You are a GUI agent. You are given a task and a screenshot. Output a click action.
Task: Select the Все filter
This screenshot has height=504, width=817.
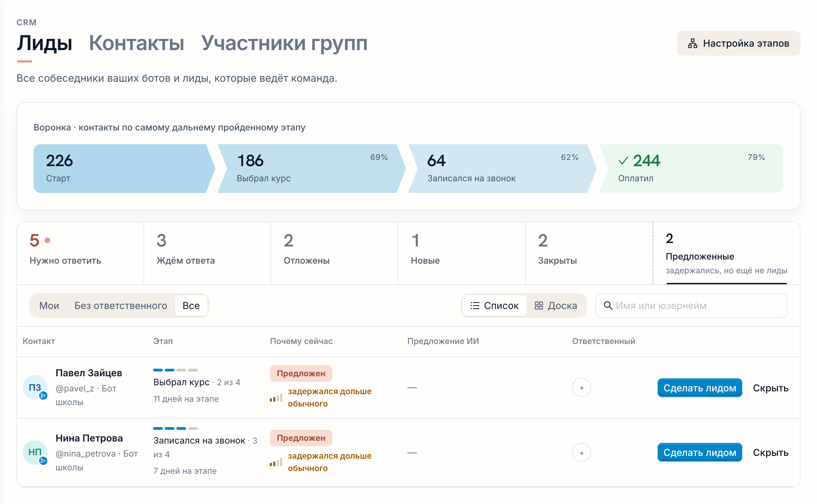tap(191, 306)
